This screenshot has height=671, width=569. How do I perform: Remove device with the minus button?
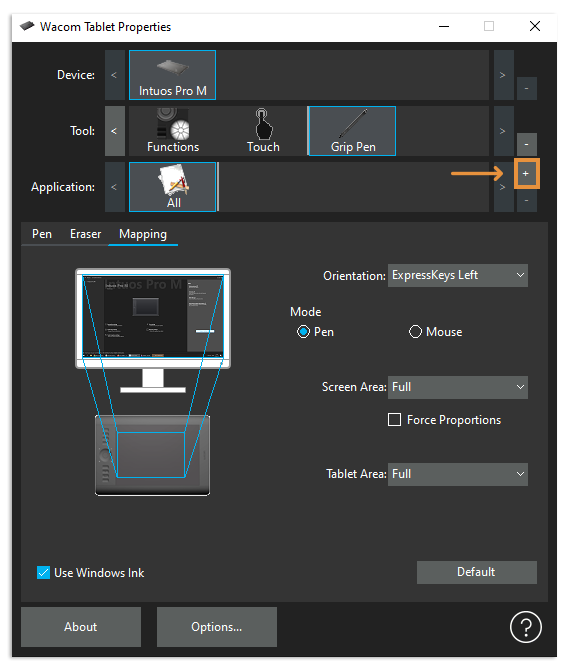pos(526,88)
